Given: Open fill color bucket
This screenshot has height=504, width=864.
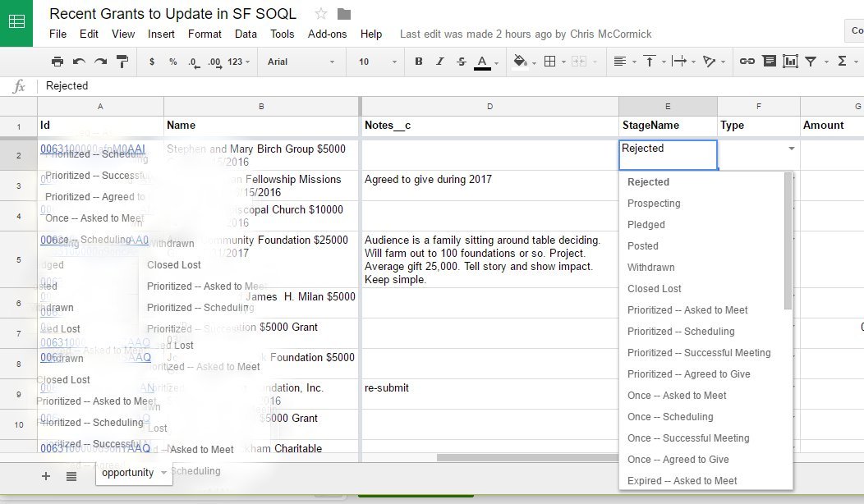Looking at the screenshot, I should (x=520, y=62).
